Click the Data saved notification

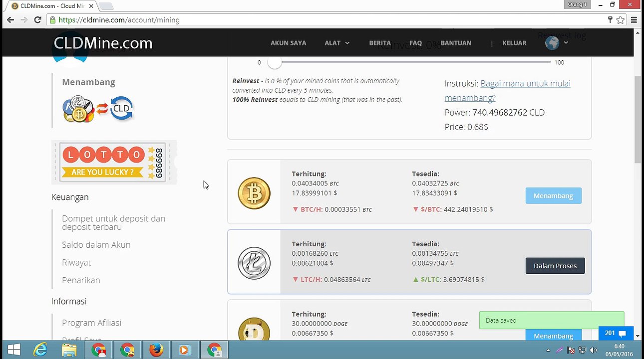[552, 320]
